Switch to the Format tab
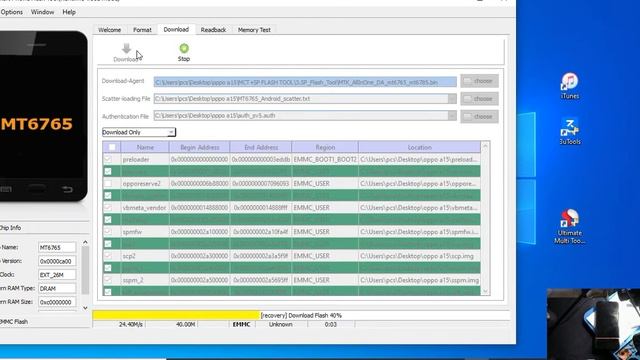The width and height of the screenshot is (640, 360). point(142,30)
